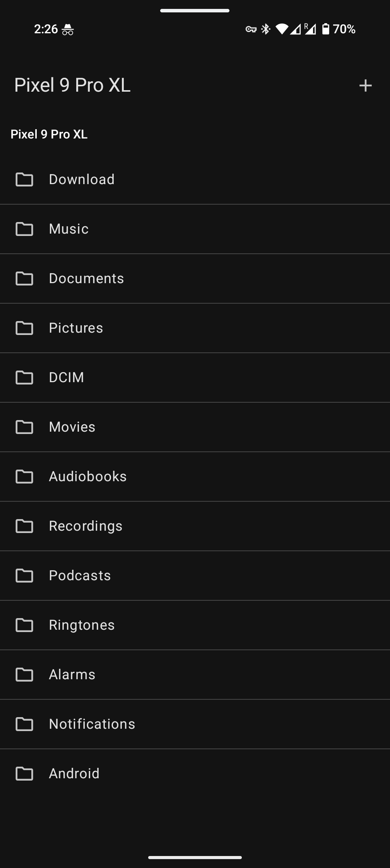
Task: Open the Pictures folder
Action: click(76, 328)
